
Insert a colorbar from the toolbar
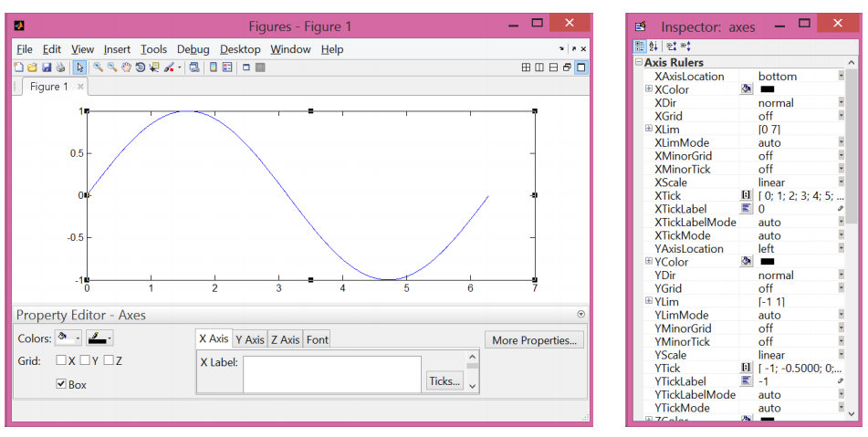(214, 67)
